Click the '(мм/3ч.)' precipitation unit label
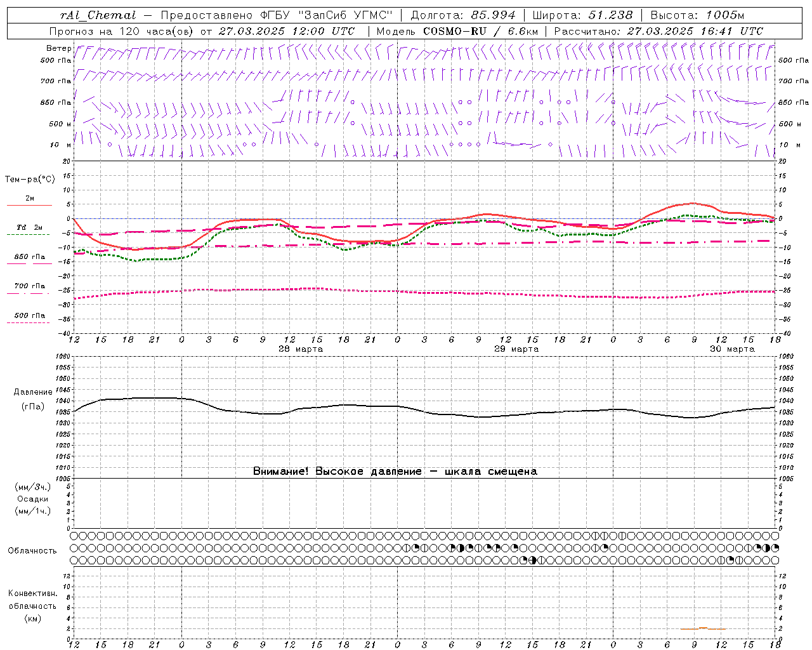This screenshot has width=812, height=650. click(33, 487)
